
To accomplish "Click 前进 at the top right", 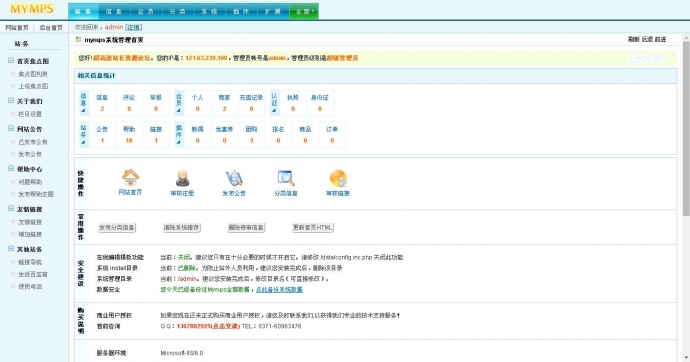I will tap(661, 40).
